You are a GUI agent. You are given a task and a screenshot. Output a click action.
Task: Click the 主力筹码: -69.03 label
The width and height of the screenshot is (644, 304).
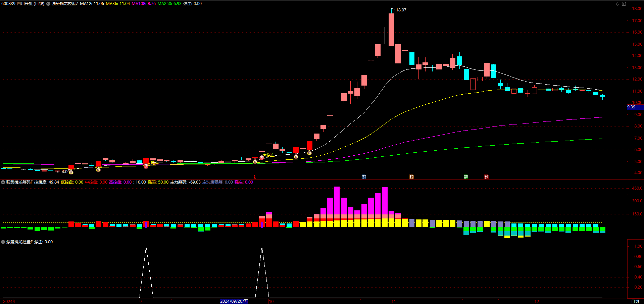click(x=185, y=182)
